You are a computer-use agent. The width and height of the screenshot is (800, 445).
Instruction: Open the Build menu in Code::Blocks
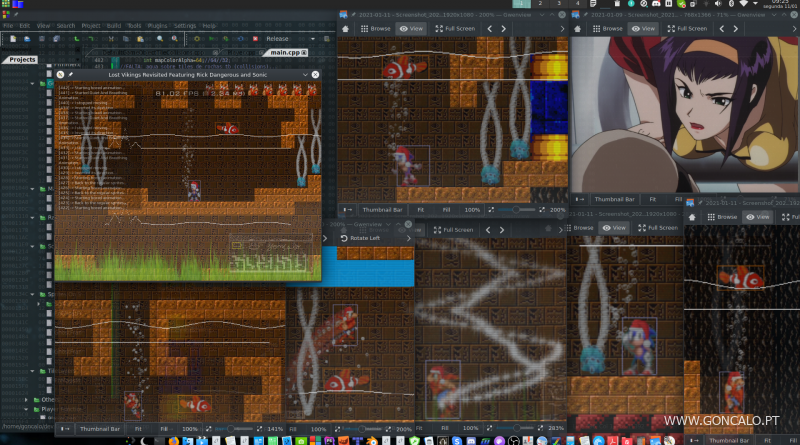[114, 26]
